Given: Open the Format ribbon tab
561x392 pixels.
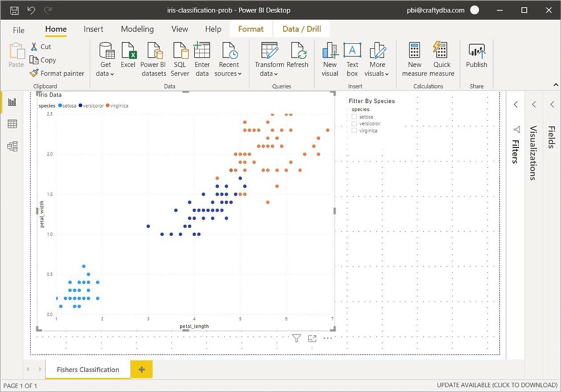Looking at the screenshot, I should tap(251, 29).
